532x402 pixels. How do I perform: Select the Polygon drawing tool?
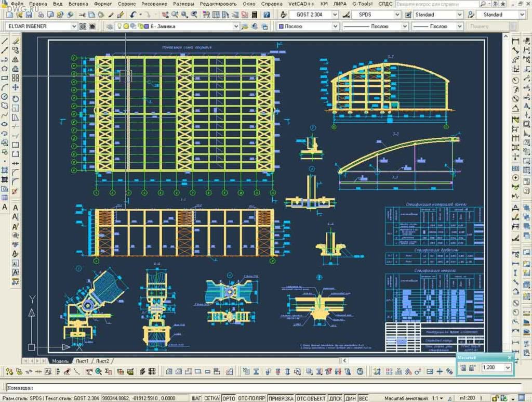point(5,69)
